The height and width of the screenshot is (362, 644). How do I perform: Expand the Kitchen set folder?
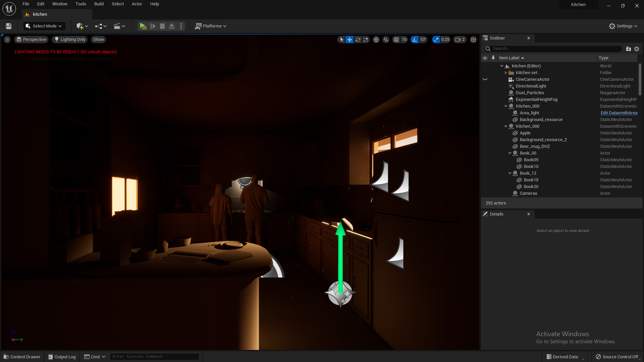click(506, 73)
